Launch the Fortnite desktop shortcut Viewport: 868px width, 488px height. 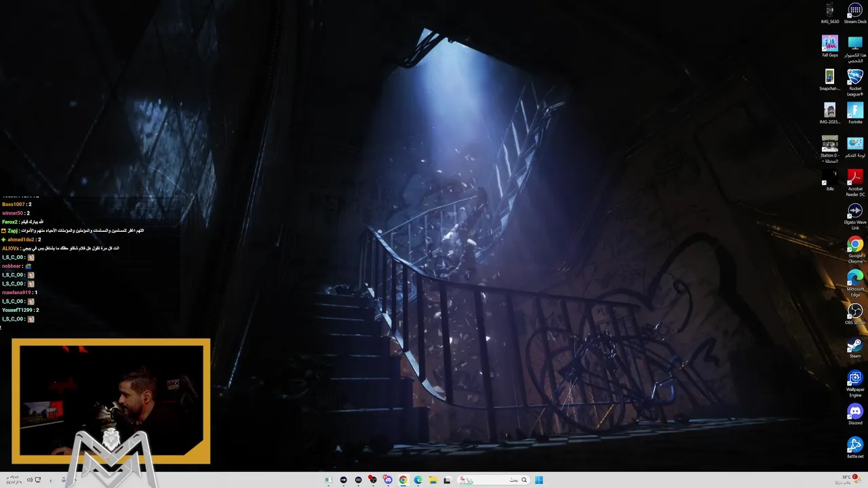(x=855, y=113)
